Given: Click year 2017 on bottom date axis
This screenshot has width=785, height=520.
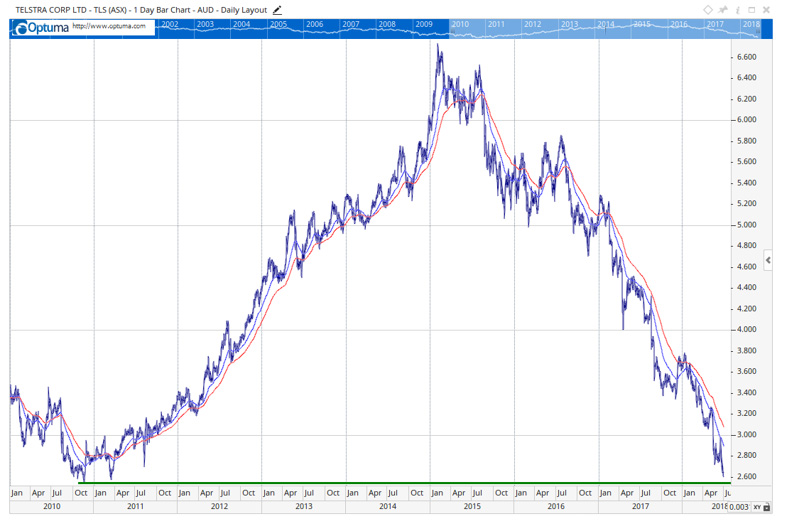Looking at the screenshot, I should (640, 506).
